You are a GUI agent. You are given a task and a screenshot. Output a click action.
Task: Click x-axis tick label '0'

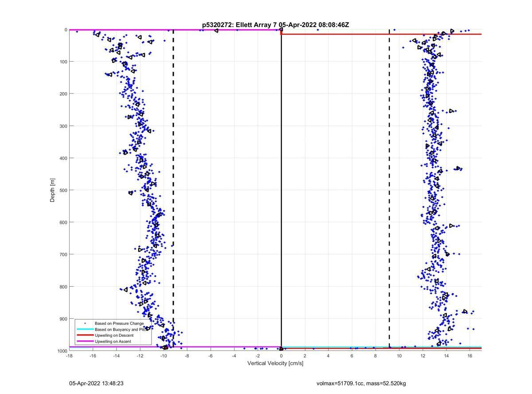(281, 355)
